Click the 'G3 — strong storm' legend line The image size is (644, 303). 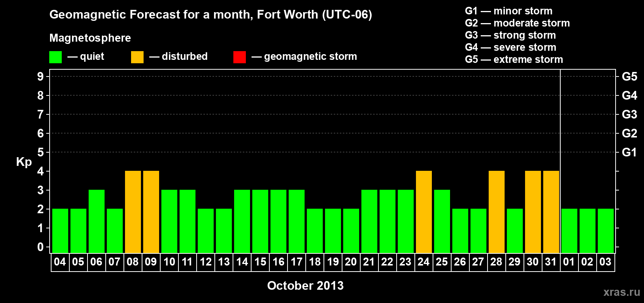pyautogui.click(x=510, y=35)
